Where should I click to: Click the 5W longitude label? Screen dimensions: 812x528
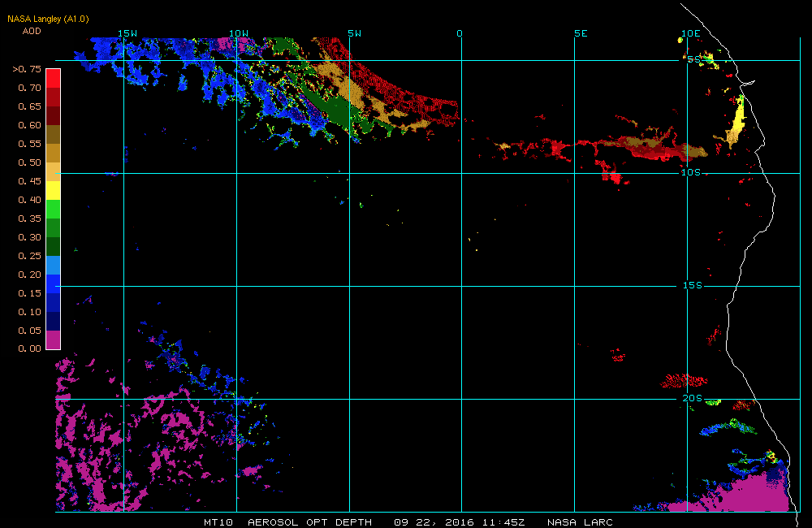355,33
